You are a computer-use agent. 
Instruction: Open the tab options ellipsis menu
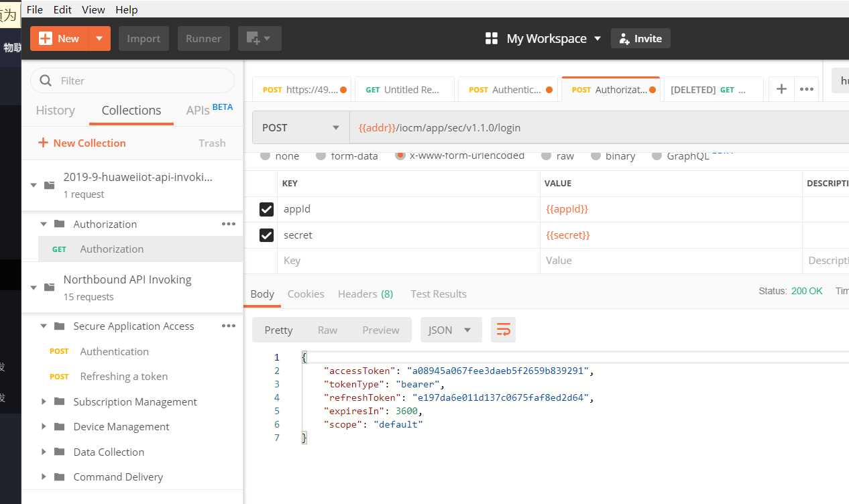(x=807, y=89)
